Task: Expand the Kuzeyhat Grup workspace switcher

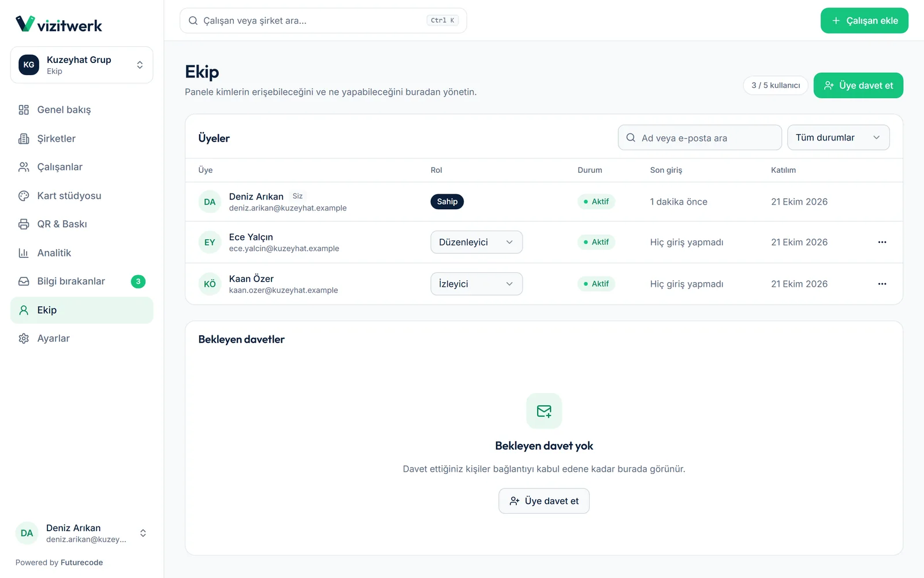Action: coord(81,65)
